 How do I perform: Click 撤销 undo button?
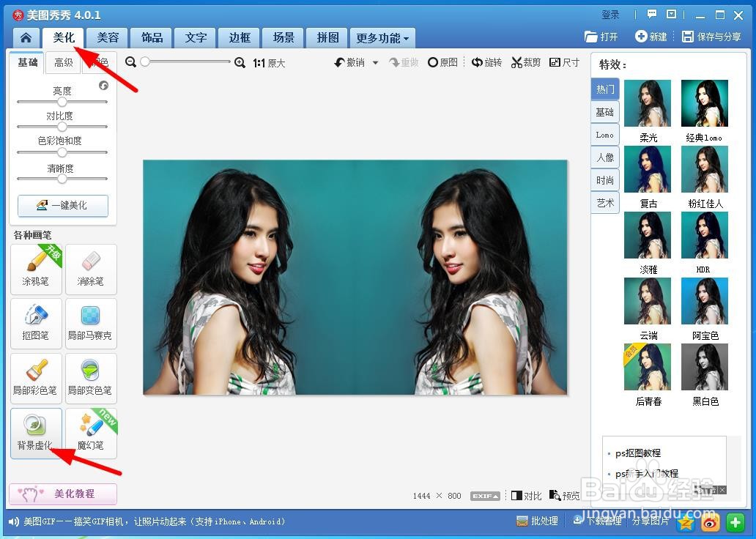(x=349, y=63)
